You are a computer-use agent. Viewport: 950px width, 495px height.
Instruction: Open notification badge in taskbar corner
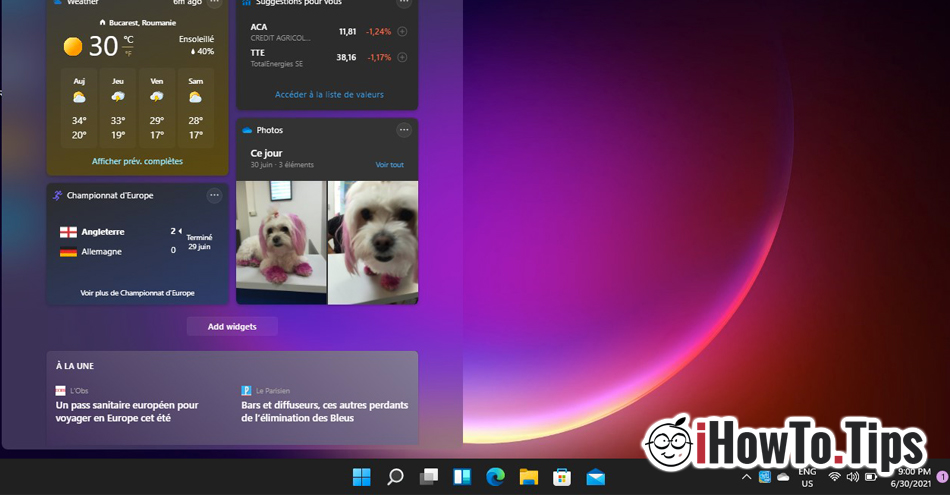click(942, 477)
